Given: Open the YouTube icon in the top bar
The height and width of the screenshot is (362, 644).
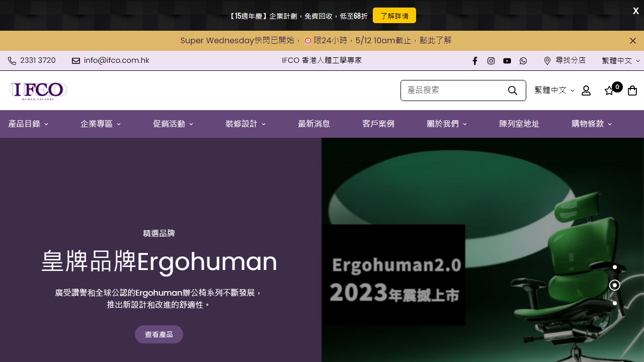Looking at the screenshot, I should click(x=507, y=61).
